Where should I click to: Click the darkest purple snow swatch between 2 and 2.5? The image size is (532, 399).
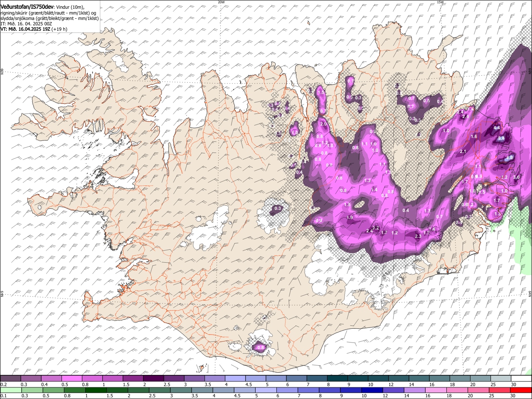click(153, 379)
